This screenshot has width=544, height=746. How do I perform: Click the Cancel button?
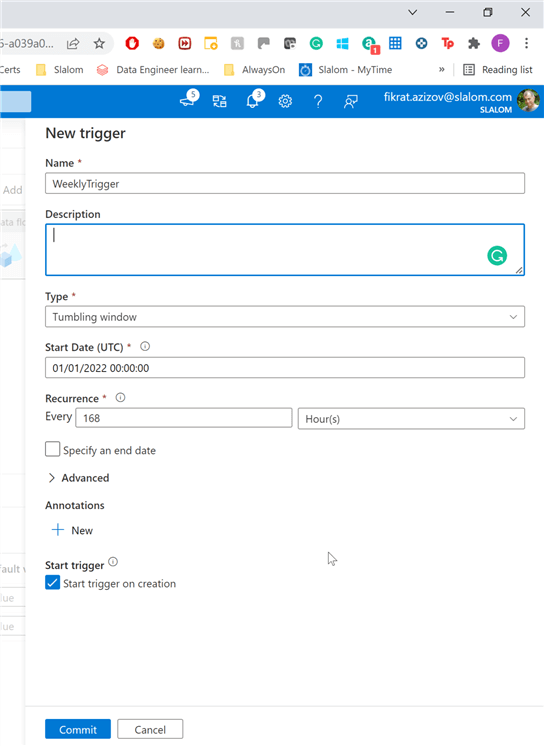[150, 729]
